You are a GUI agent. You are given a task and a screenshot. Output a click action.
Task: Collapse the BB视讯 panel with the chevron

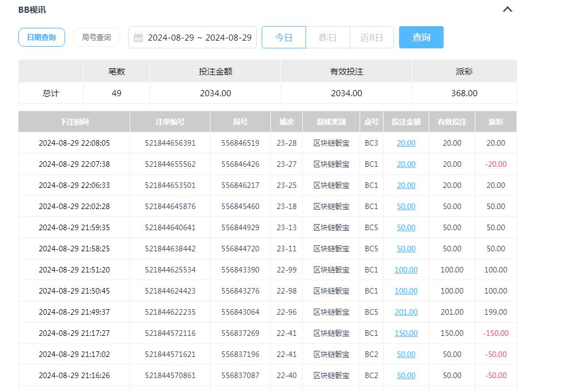pyautogui.click(x=507, y=9)
